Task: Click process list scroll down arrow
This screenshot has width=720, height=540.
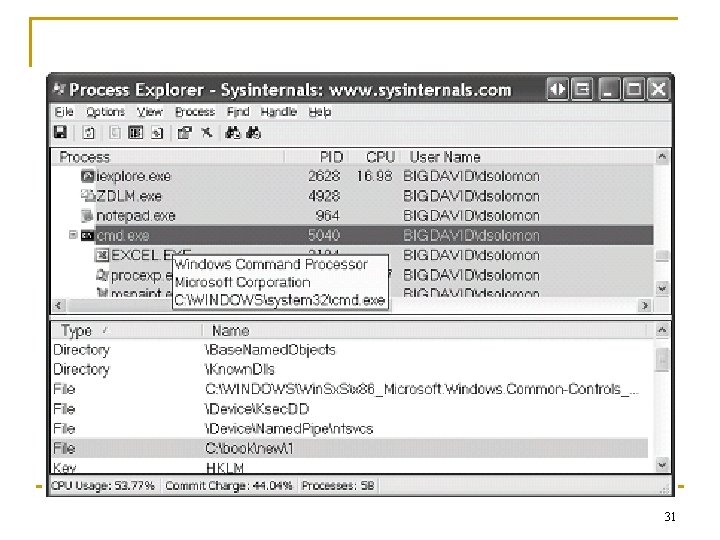Action: (x=662, y=288)
